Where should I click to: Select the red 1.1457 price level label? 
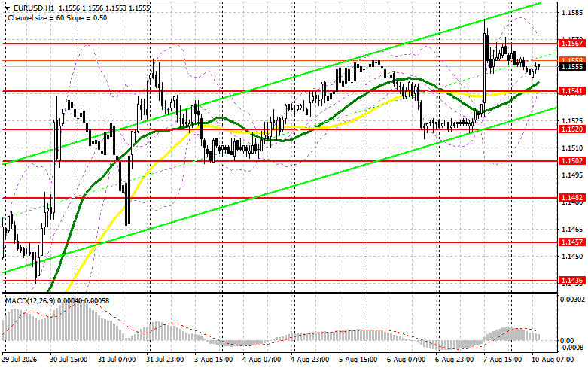pyautogui.click(x=571, y=242)
